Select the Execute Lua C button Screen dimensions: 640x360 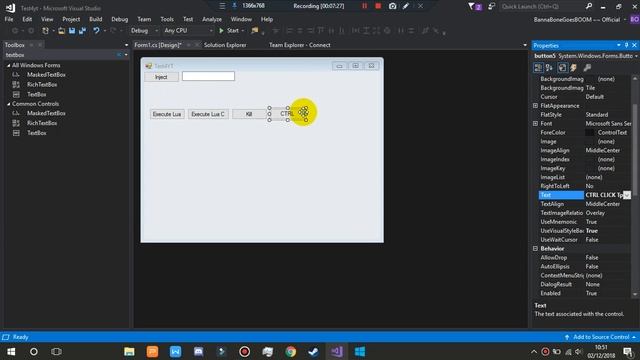[208, 114]
